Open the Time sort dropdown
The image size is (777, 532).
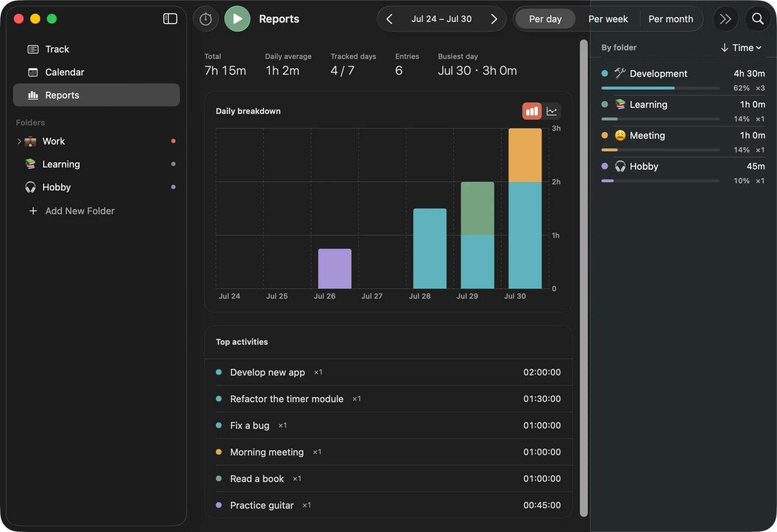point(741,48)
